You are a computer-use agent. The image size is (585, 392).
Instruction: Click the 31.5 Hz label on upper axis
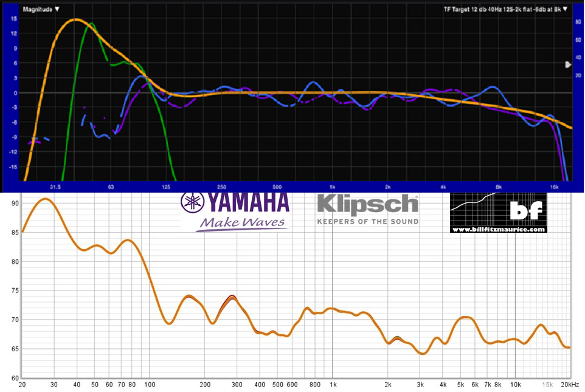pos(56,186)
